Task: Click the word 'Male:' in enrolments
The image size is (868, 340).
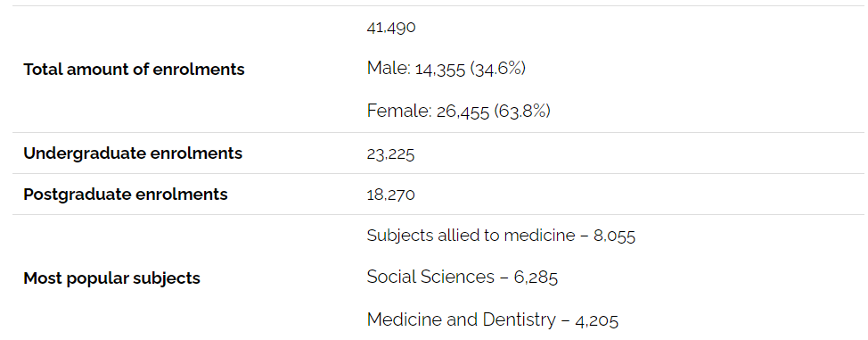Action: (389, 68)
